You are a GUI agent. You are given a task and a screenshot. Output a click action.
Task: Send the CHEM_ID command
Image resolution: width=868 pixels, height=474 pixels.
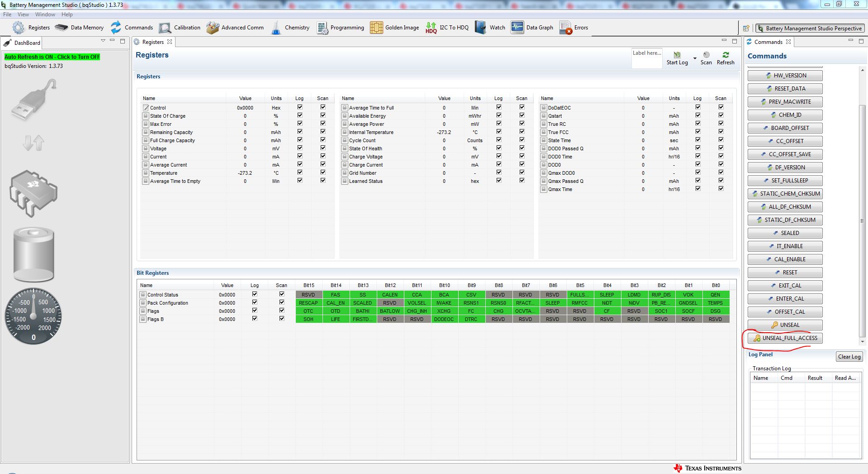[x=785, y=115]
